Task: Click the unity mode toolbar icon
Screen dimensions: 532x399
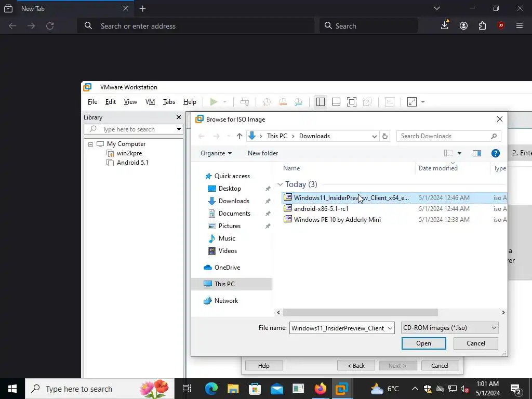Action: [367, 102]
